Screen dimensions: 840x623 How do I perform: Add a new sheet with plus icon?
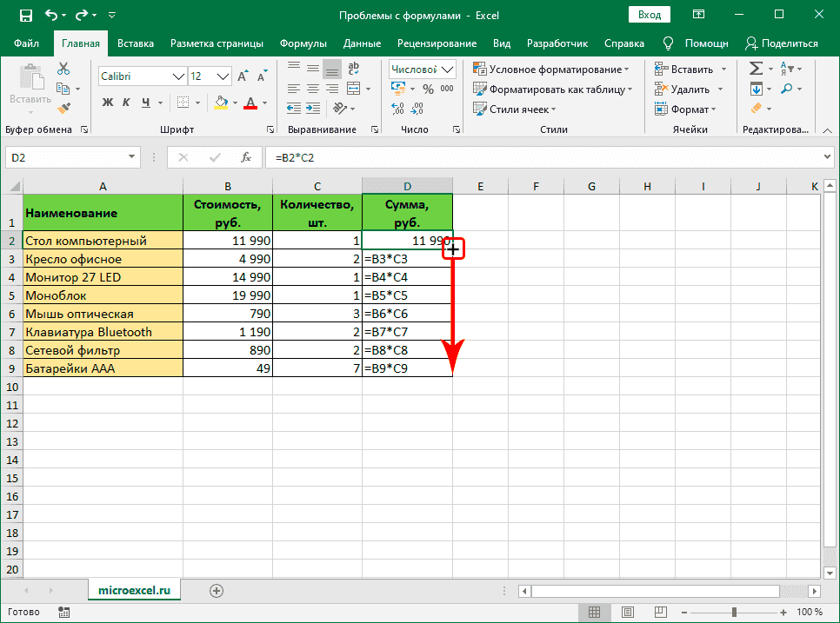coord(217,590)
